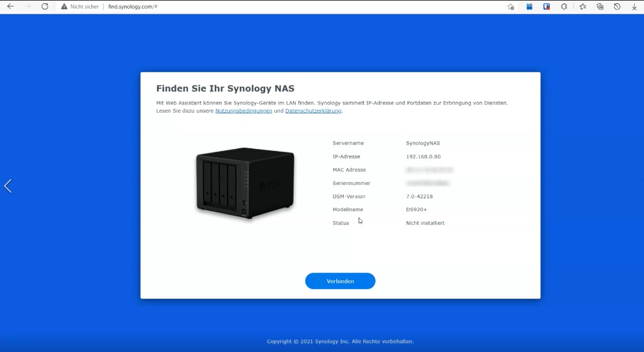Image resolution: width=644 pixels, height=352 pixels.
Task: Add this page to favorites star icon
Action: [511, 7]
